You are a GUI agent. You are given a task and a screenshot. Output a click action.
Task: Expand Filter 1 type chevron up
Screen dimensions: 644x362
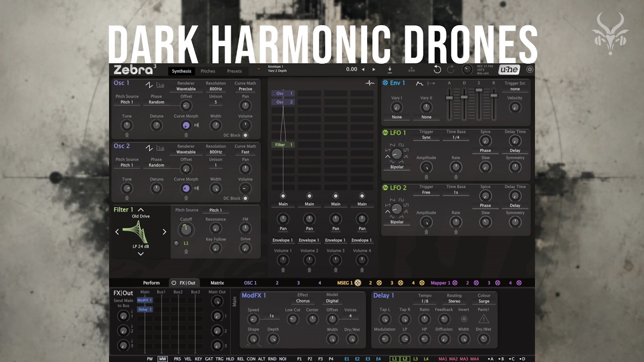coord(141,210)
